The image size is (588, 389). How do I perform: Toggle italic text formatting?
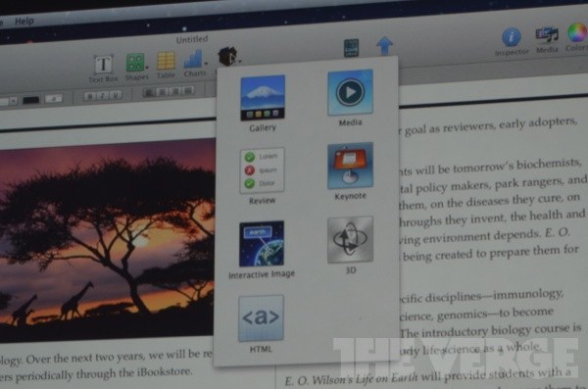[x=102, y=95]
